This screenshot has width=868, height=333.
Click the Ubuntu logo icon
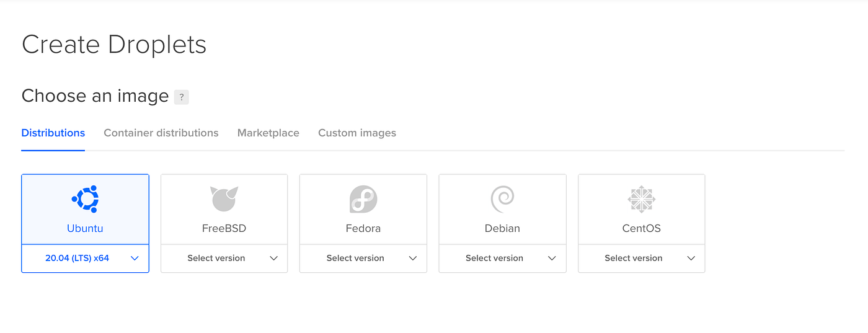point(85,199)
